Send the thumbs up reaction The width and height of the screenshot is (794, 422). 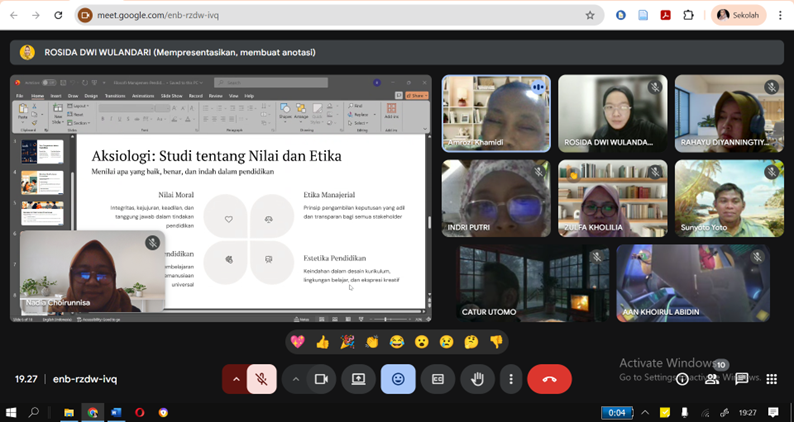click(x=322, y=341)
